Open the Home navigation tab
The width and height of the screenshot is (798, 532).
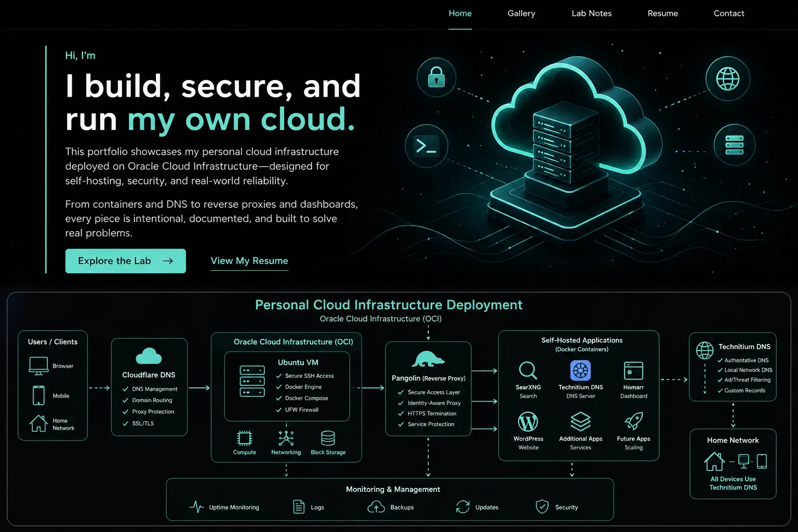[460, 14]
